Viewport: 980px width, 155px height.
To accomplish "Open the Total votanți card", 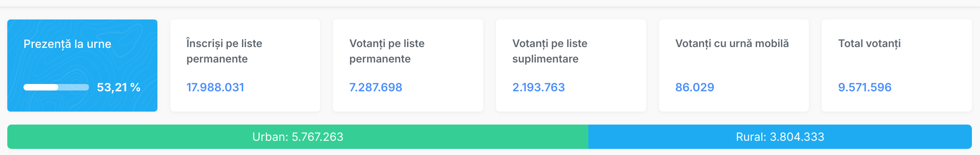I will (897, 65).
